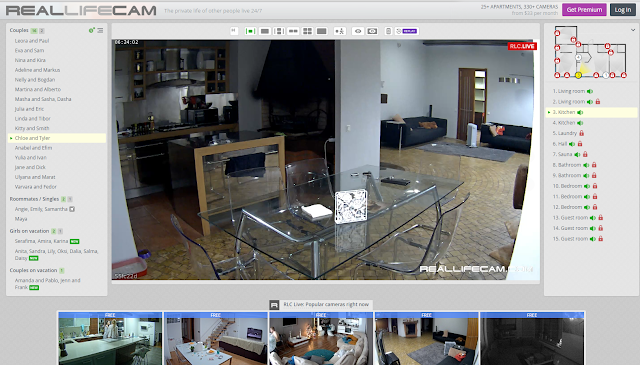Image resolution: width=640 pixels, height=365 pixels.
Task: Switch to the full-width frame layout icon
Action: coord(322,31)
